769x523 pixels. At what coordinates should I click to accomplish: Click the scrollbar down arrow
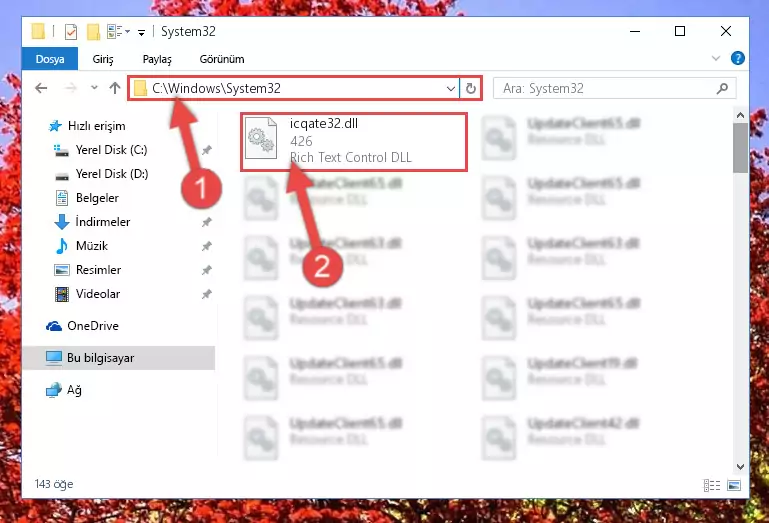point(740,467)
